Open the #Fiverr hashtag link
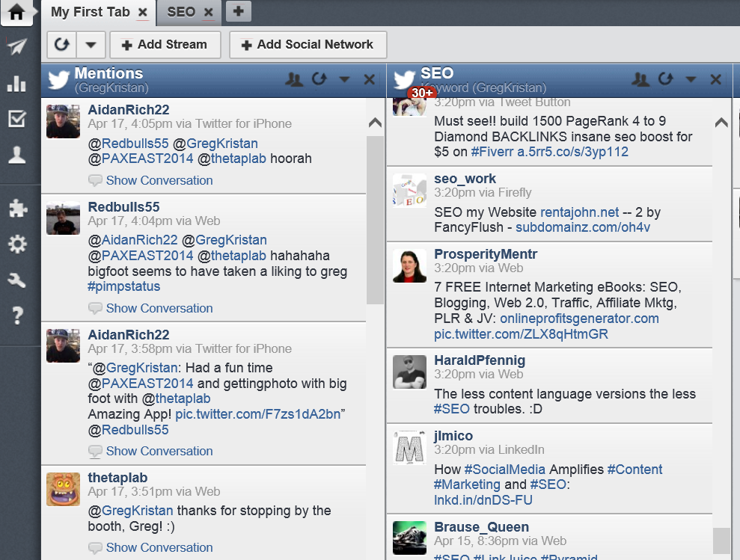Screen dimensions: 740x560 [x=492, y=152]
